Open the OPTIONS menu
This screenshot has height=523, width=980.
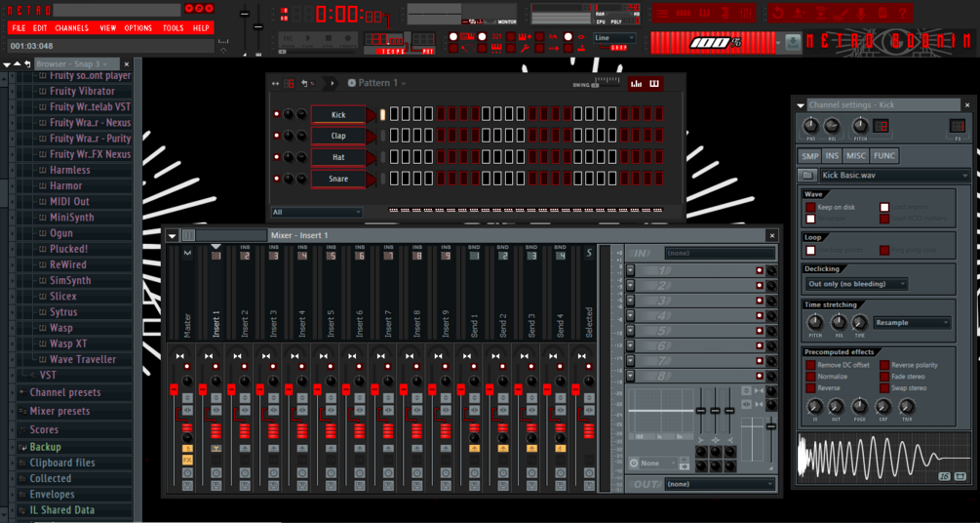pos(138,28)
